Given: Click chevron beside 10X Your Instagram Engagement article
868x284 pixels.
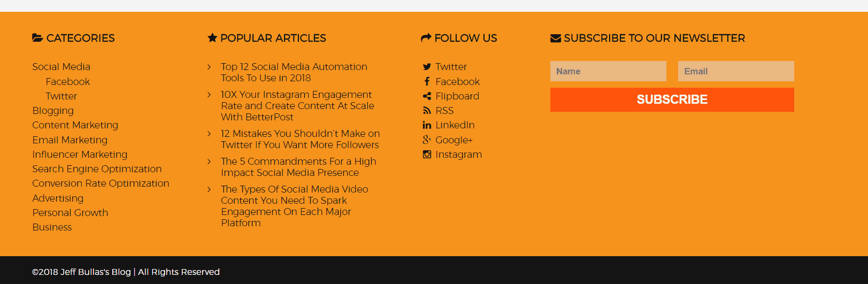Looking at the screenshot, I should (209, 95).
